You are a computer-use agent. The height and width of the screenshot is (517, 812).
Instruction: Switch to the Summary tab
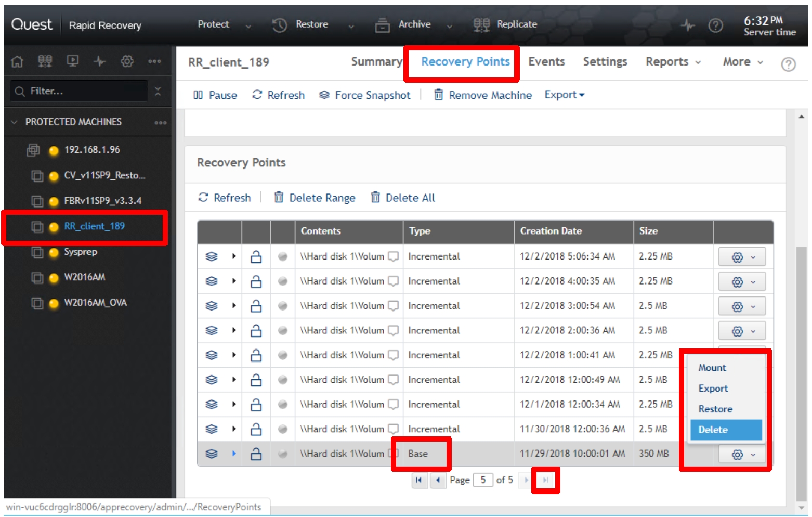point(376,62)
